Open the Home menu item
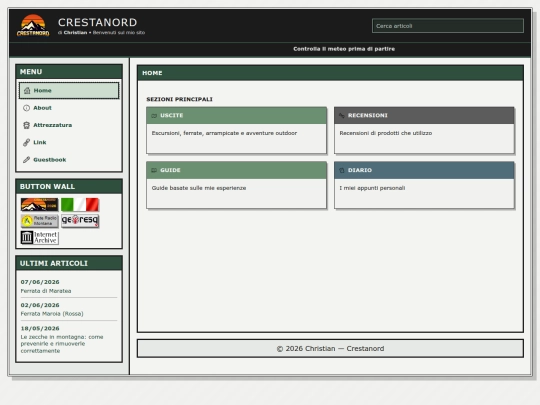Viewport: 540px width, 405px height. tap(69, 91)
